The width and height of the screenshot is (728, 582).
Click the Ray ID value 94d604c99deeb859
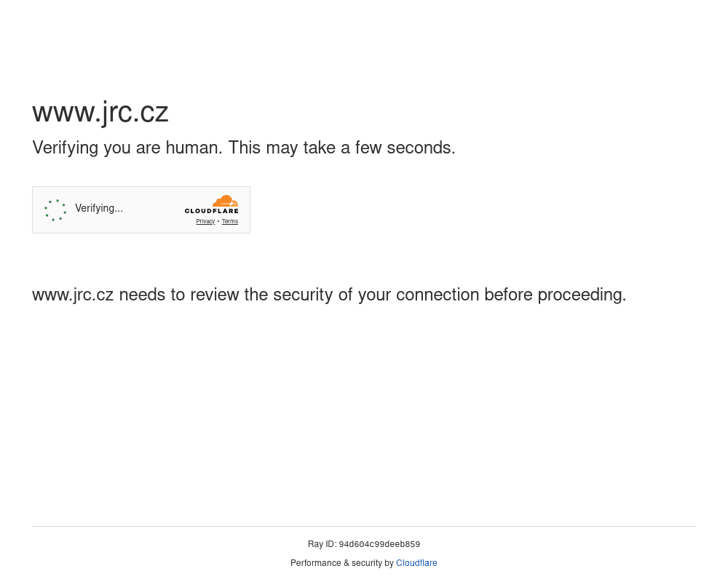point(379,544)
